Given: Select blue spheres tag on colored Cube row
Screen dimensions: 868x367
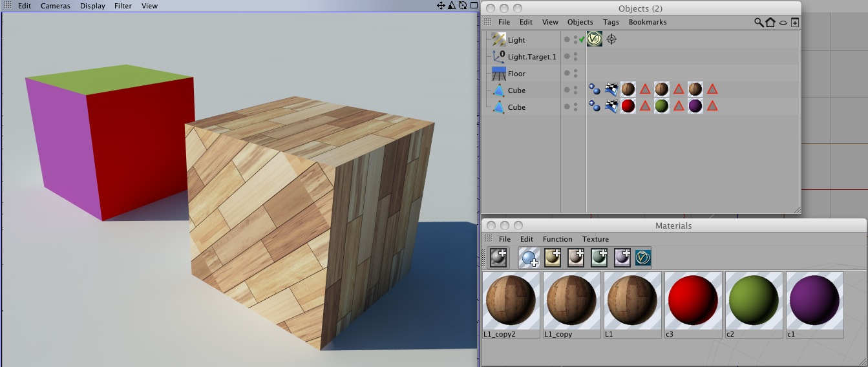Looking at the screenshot, I should pyautogui.click(x=595, y=106).
